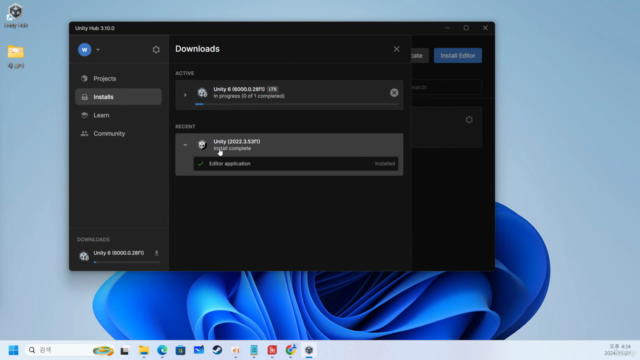The width and height of the screenshot is (640, 360).
Task: Click sidebar download arrow icon
Action: pyautogui.click(x=156, y=253)
